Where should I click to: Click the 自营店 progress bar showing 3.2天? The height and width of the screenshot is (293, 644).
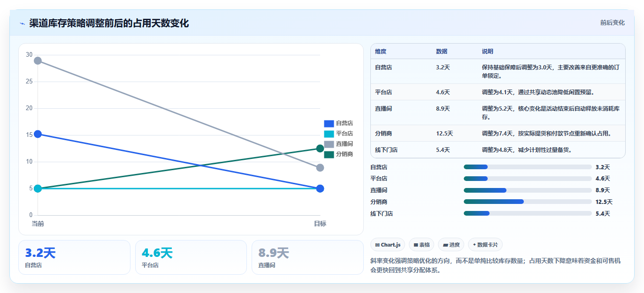pyautogui.click(x=528, y=167)
